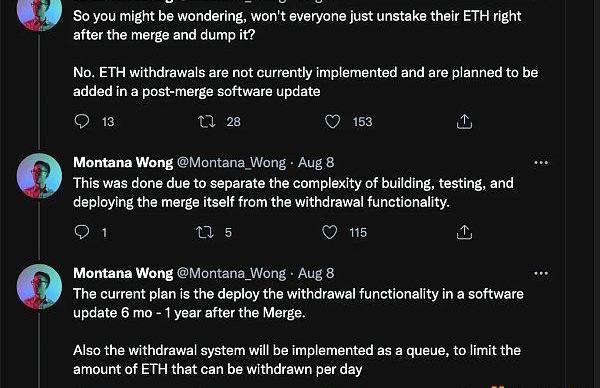Reply to the ETH withdrawals tweet
The height and width of the screenshot is (388, 600).
coord(82,122)
